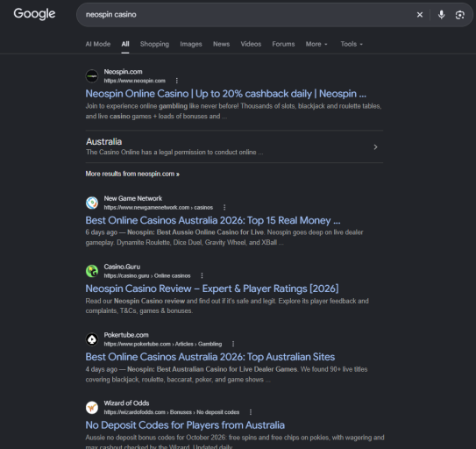The width and height of the screenshot is (476, 449).
Task: Open 'Best Online Casinos Australia 2026: Top Australian Sites' result
Action: pos(210,357)
